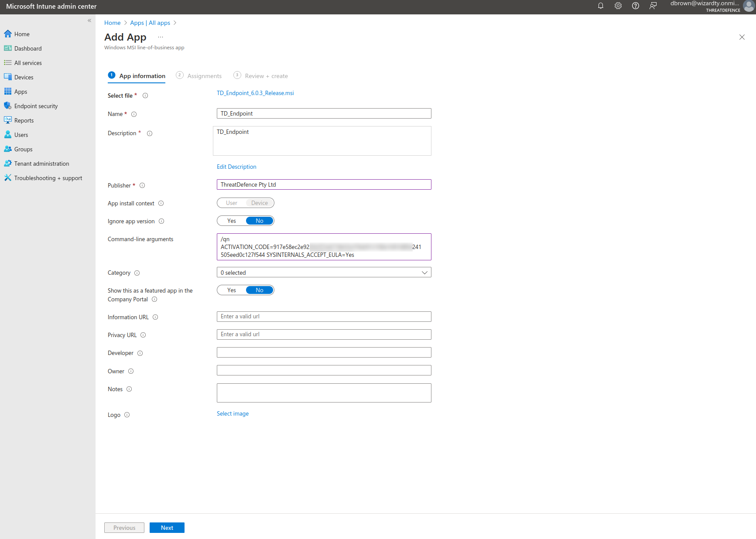Viewport: 756px width, 539px height.
Task: Collapse the left navigation sidebar
Action: [x=89, y=20]
